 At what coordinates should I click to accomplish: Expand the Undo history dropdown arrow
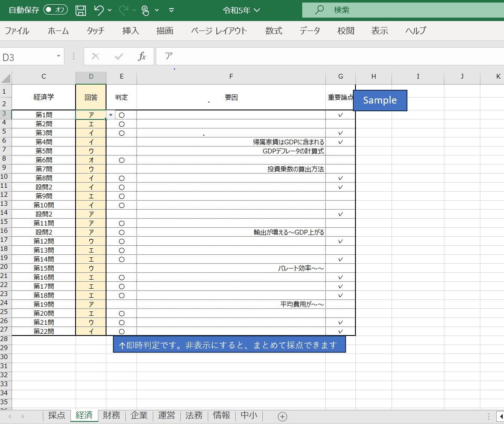(x=109, y=10)
